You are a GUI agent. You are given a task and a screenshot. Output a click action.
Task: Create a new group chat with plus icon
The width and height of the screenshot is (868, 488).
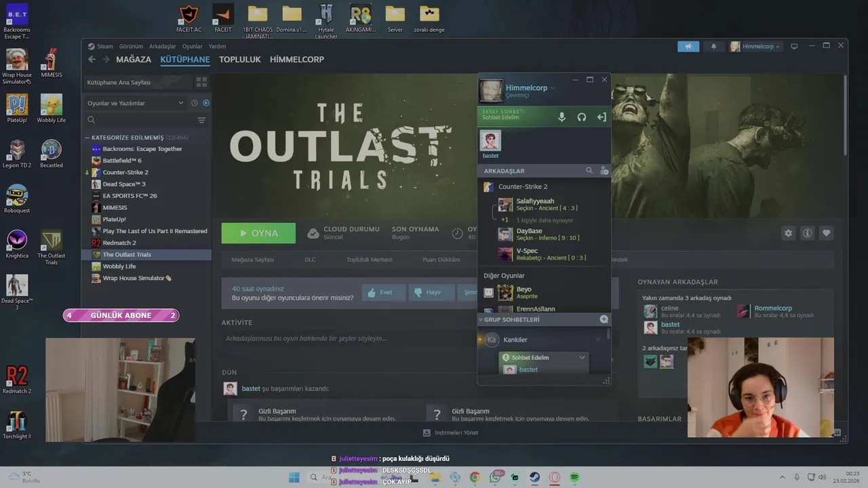coord(604,319)
